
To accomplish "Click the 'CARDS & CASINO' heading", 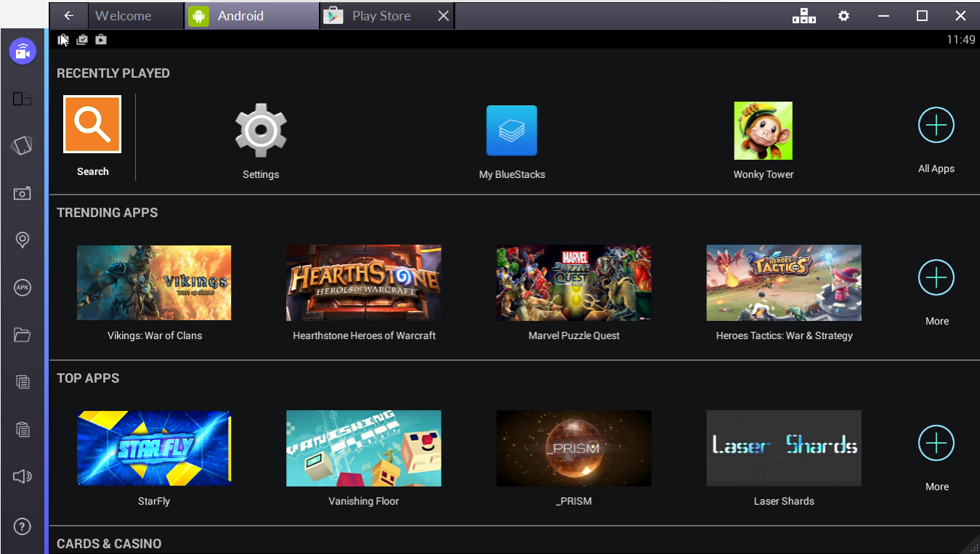I will click(109, 544).
